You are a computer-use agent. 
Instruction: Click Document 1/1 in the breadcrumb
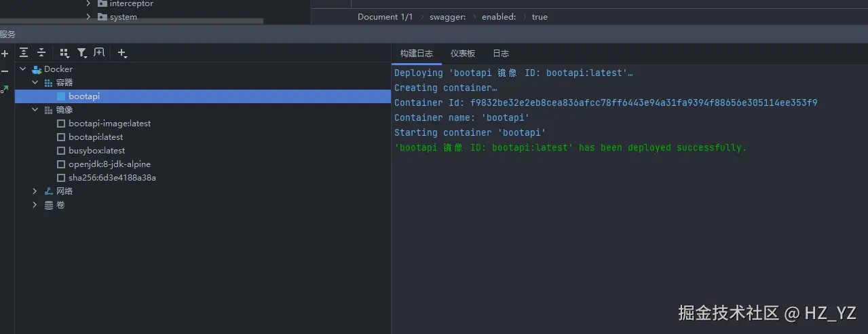(385, 17)
